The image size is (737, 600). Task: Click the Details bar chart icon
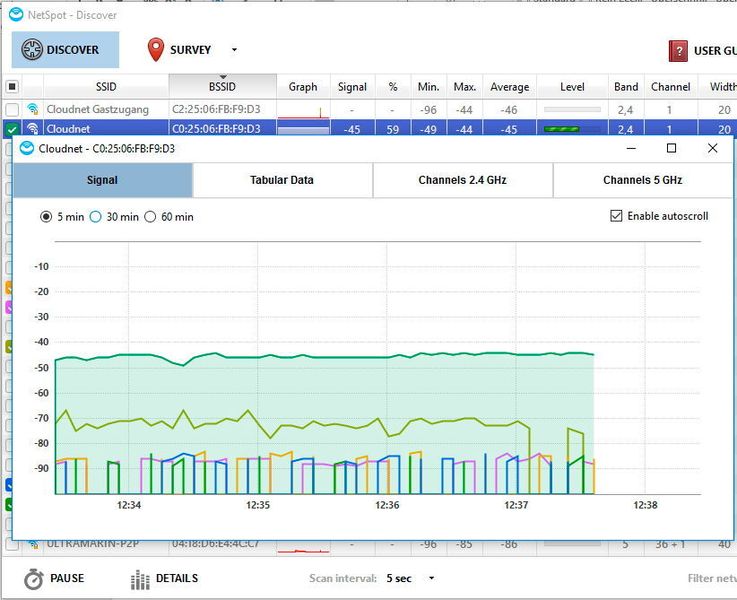(141, 578)
